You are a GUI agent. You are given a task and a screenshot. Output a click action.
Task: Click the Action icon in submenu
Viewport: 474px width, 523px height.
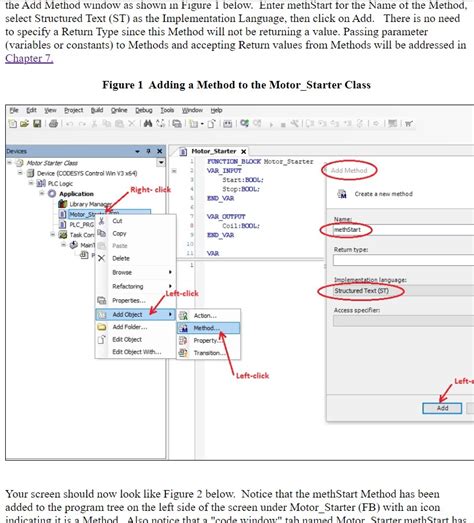click(183, 316)
